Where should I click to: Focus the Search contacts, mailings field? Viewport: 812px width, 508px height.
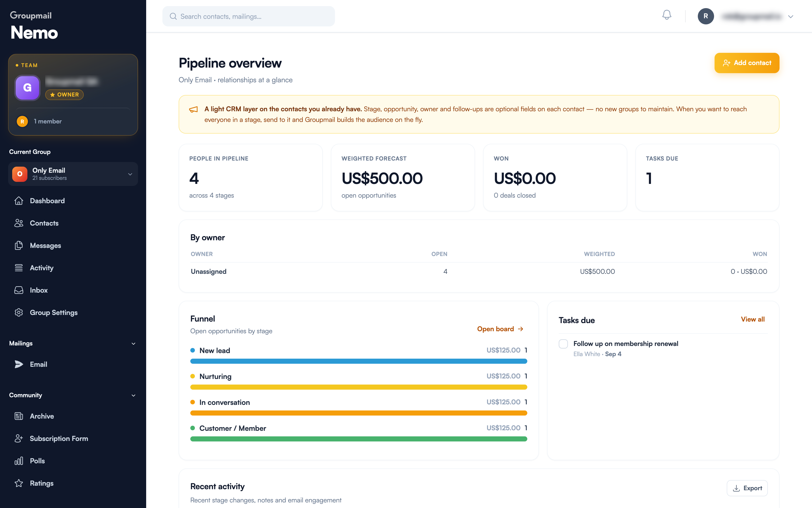click(x=248, y=17)
